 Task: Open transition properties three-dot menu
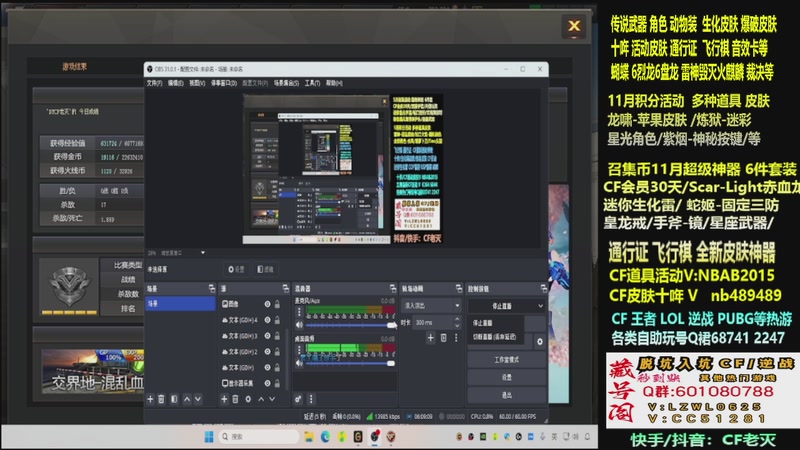pos(456,338)
